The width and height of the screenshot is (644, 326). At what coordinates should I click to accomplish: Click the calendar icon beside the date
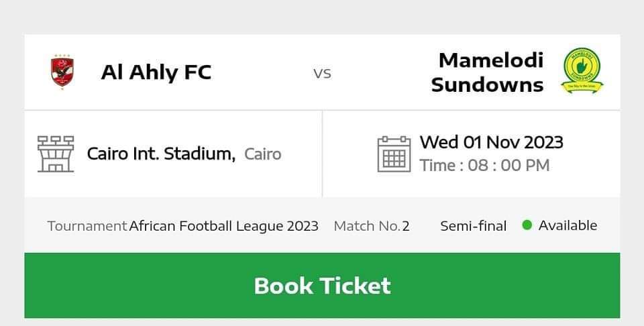394,154
